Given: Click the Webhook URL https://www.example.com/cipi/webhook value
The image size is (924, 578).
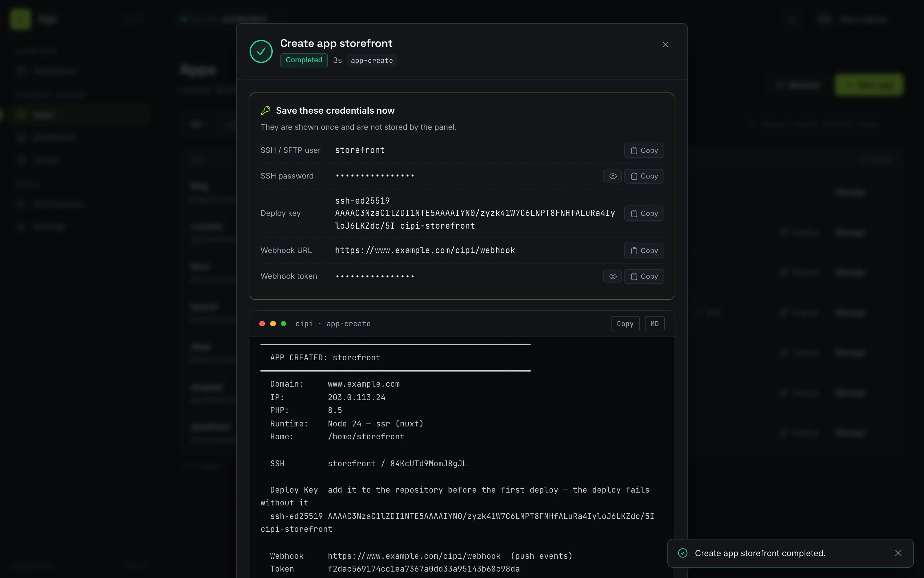Looking at the screenshot, I should point(425,250).
